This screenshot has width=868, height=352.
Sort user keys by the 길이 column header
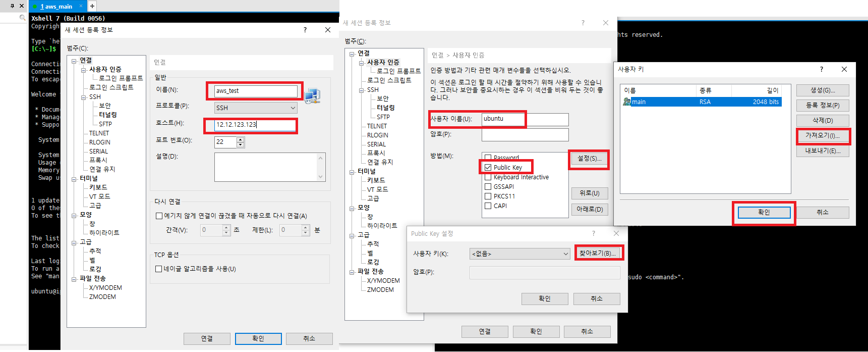click(756, 90)
